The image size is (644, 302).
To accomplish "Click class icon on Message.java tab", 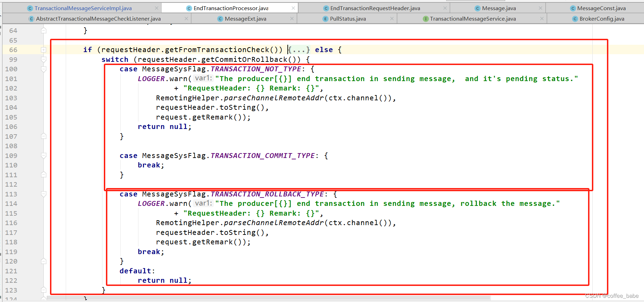I will [x=478, y=8].
